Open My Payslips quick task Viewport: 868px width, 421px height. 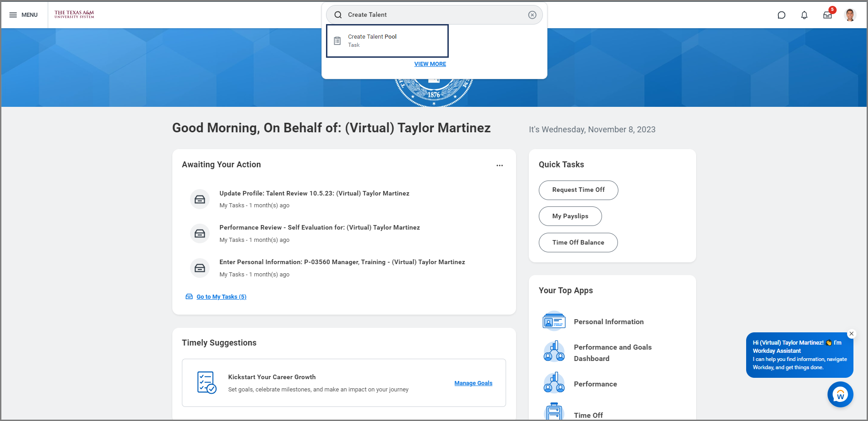click(570, 216)
